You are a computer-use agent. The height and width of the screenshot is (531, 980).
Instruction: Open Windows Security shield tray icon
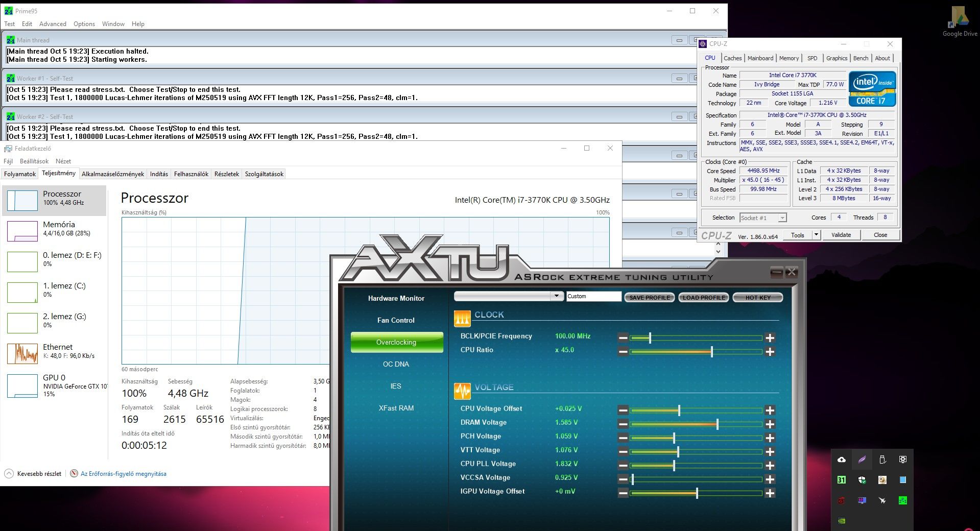[862, 480]
